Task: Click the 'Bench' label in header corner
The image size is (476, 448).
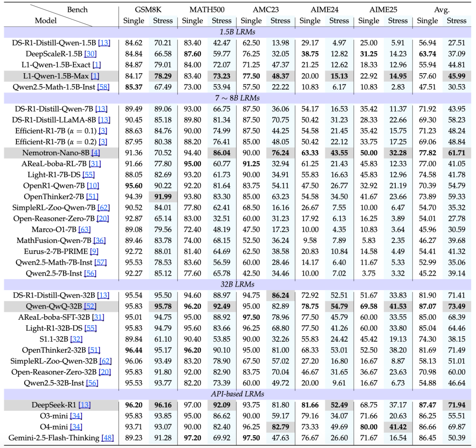Action: click(77, 10)
